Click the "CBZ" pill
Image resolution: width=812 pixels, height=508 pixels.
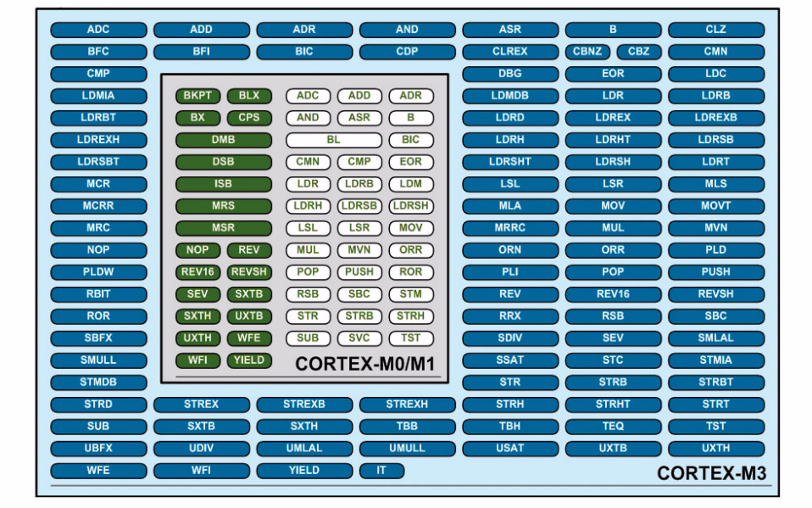point(638,52)
